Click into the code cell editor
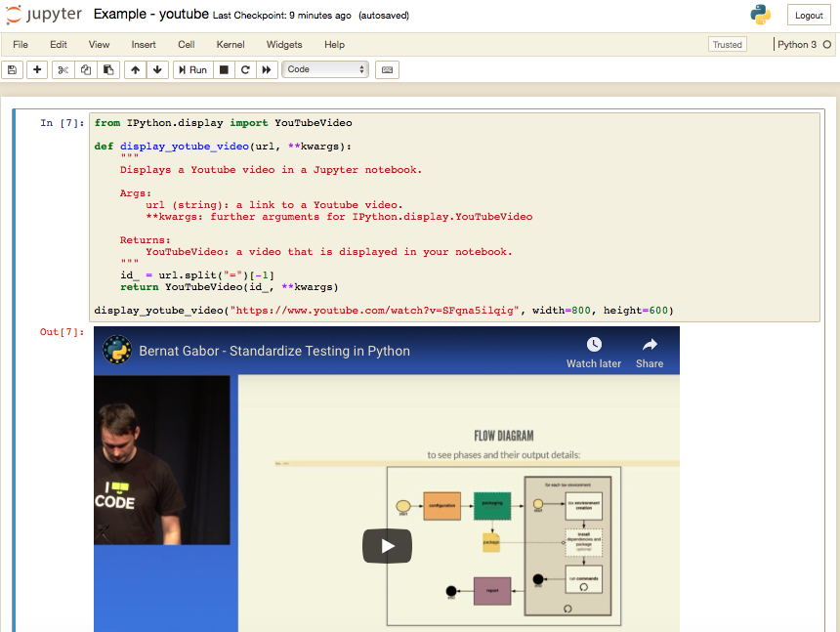Screen dimensions: 840x632 454,217
